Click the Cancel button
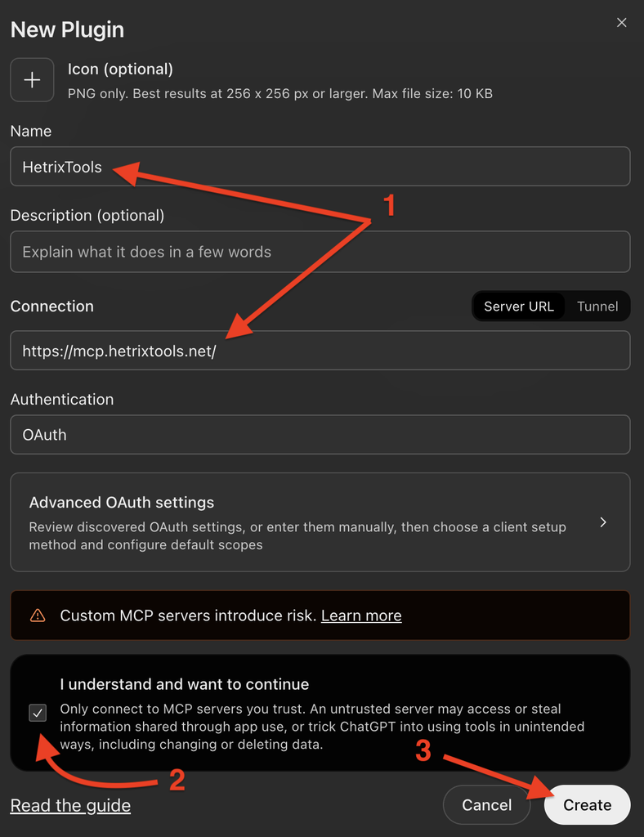The image size is (644, 837). click(486, 805)
